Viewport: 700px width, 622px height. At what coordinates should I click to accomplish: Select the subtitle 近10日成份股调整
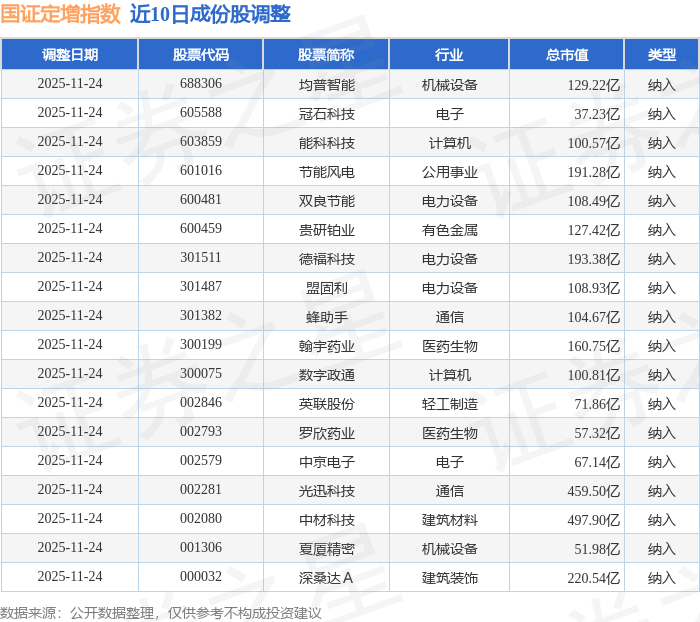210,13
